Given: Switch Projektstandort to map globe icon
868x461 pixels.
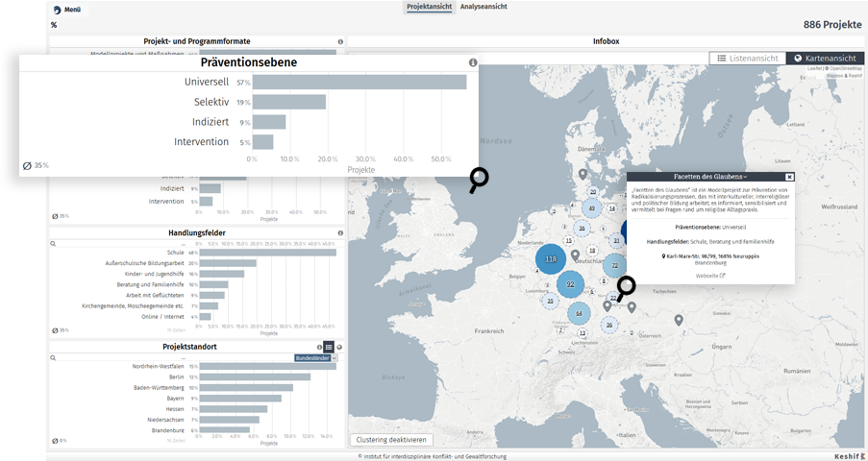Looking at the screenshot, I should click(x=339, y=347).
